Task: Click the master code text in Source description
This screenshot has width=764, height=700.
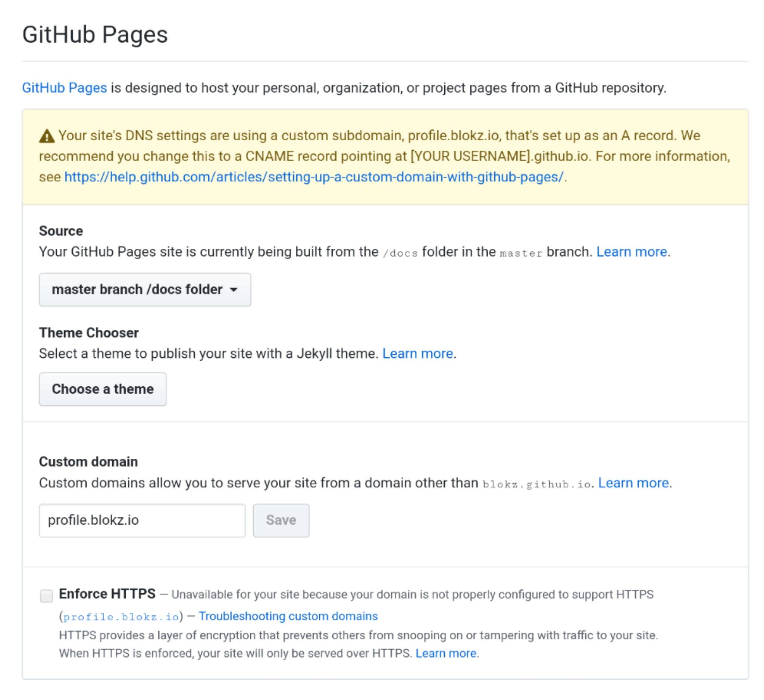Action: click(521, 253)
